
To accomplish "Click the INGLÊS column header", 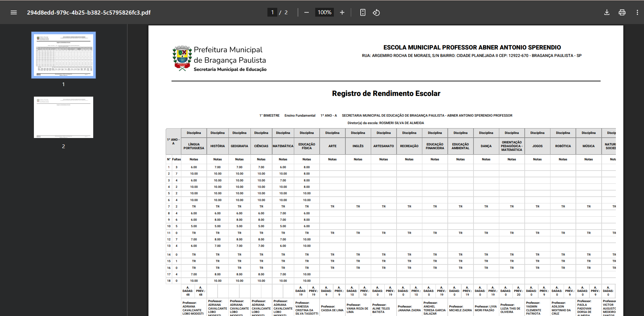I will pyautogui.click(x=358, y=146).
